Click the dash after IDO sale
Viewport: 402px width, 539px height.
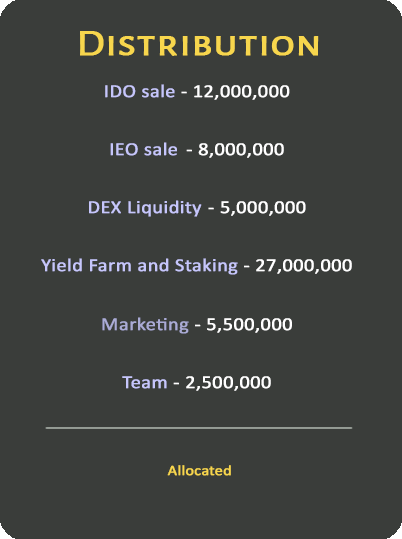click(184, 93)
